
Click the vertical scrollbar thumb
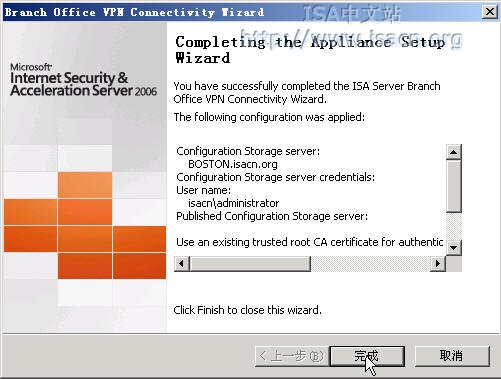(x=453, y=186)
